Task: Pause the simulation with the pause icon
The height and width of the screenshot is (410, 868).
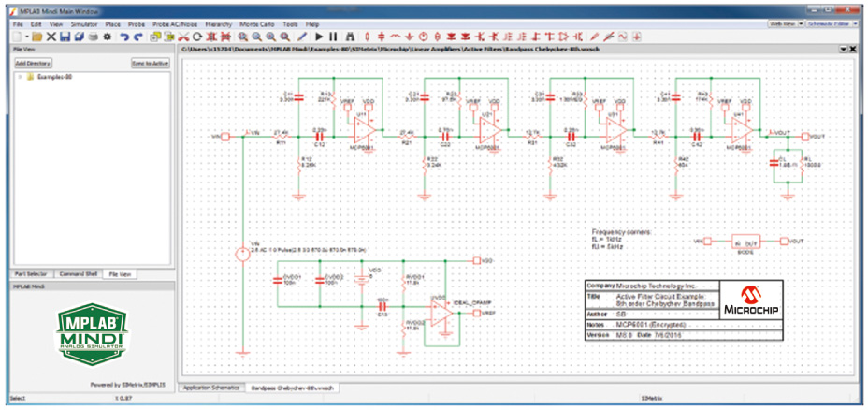Action: tap(332, 37)
